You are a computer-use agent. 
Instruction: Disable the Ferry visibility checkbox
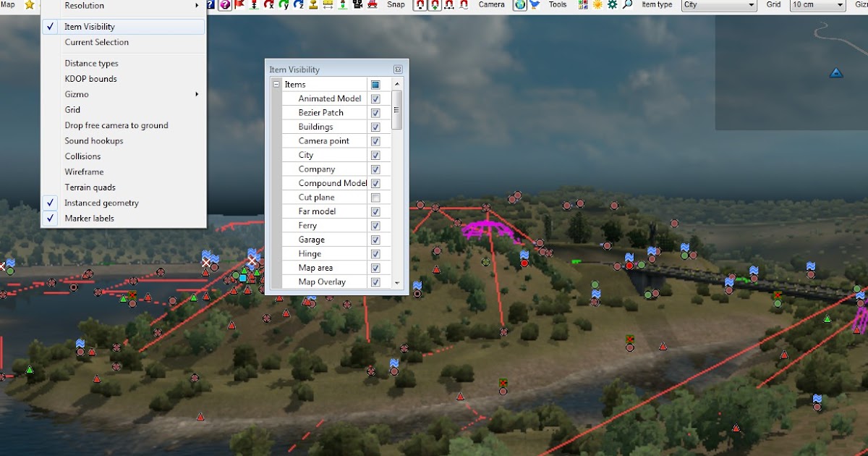(x=375, y=225)
